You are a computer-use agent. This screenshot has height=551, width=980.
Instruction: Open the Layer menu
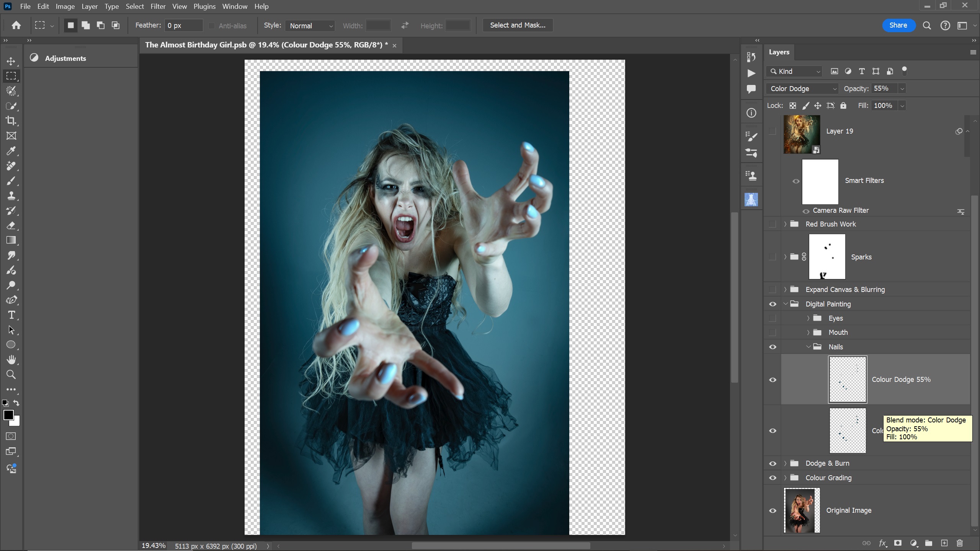click(x=89, y=7)
